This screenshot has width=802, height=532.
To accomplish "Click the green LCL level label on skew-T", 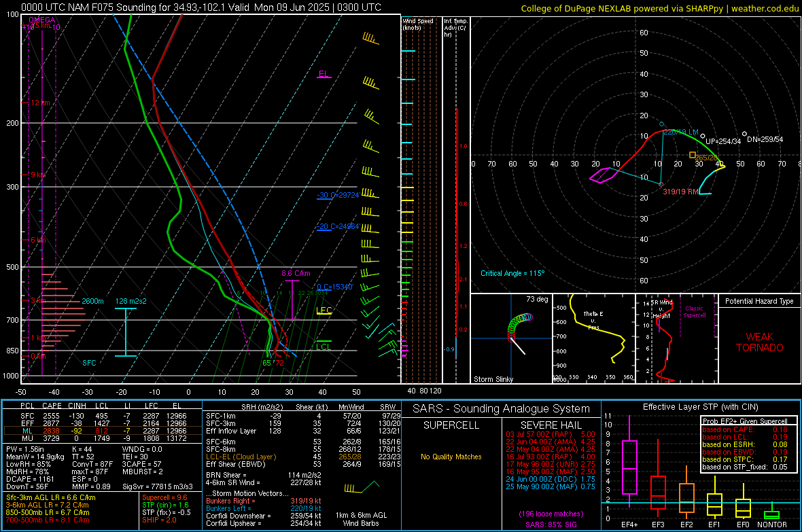I will click(324, 347).
